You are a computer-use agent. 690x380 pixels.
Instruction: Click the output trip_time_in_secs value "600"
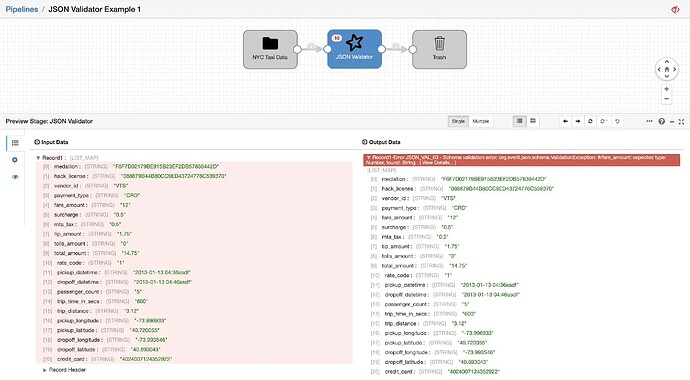(x=469, y=314)
